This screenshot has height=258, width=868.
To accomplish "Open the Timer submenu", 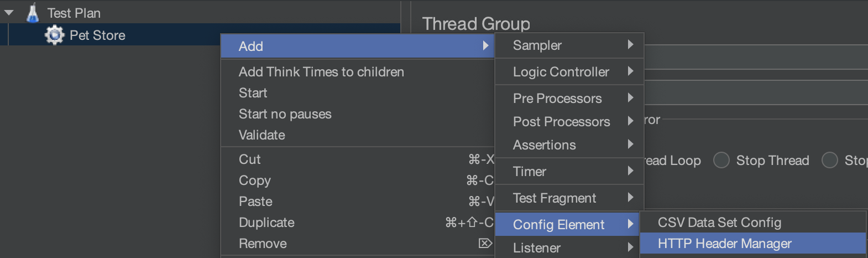I will coord(569,172).
